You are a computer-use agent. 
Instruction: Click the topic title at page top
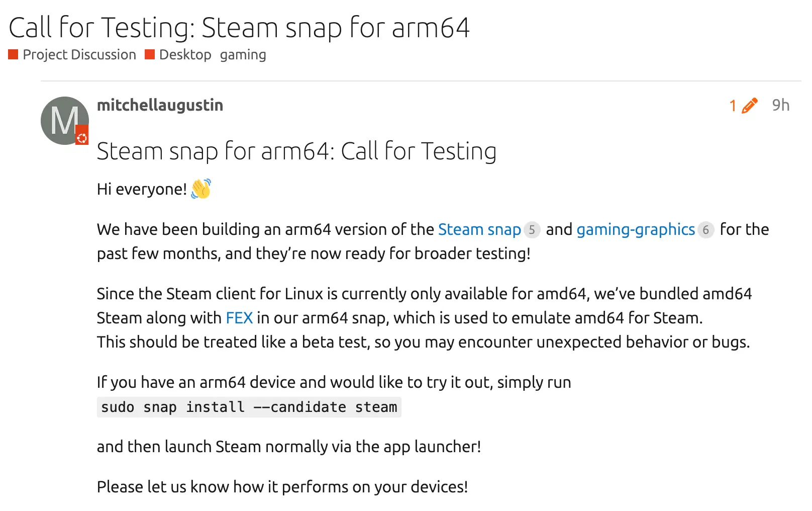[239, 27]
